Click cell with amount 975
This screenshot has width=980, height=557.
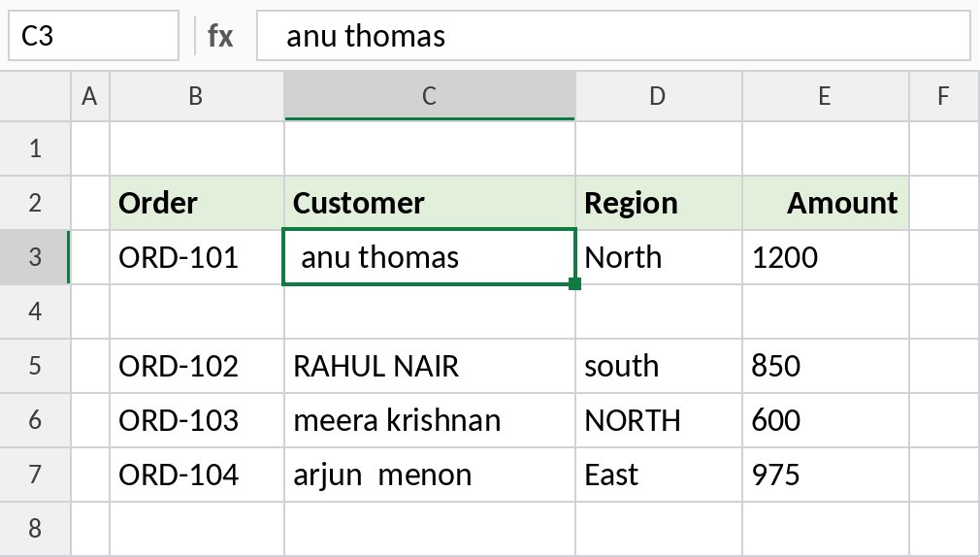coord(826,475)
